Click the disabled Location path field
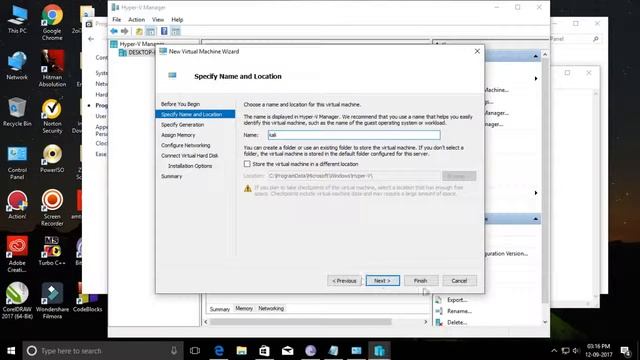The image size is (640, 360). [x=354, y=176]
